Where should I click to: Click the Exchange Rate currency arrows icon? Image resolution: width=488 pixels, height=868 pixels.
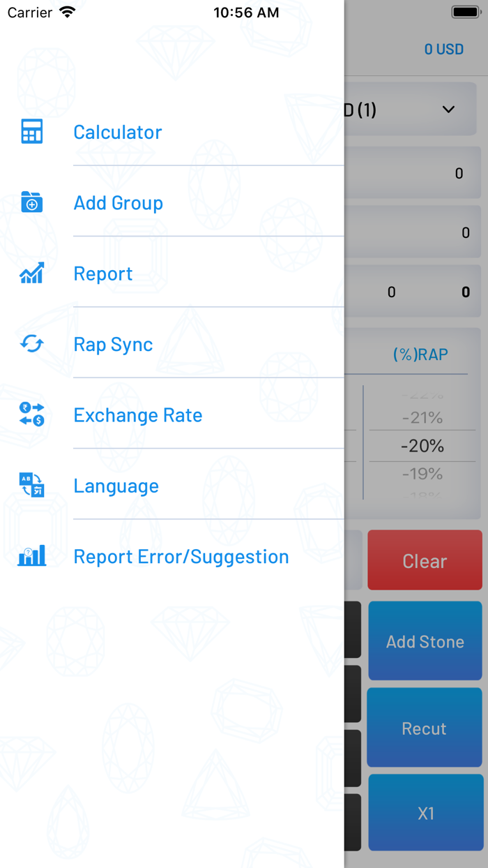pos(31,414)
